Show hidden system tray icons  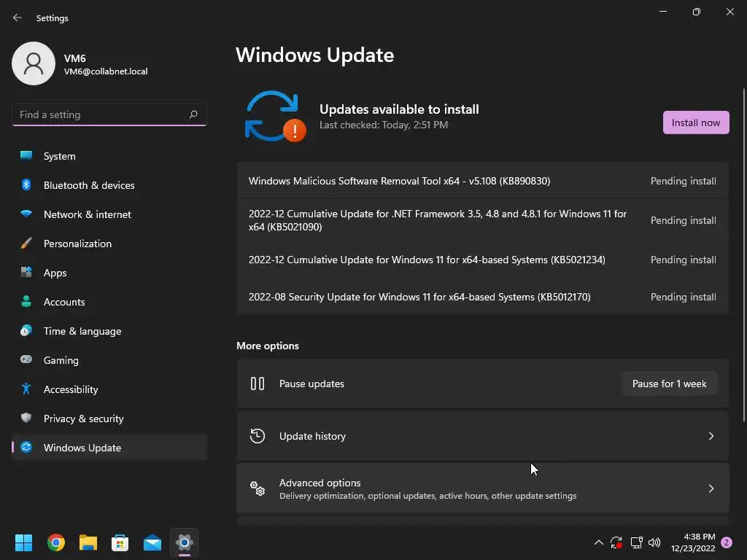pos(599,542)
